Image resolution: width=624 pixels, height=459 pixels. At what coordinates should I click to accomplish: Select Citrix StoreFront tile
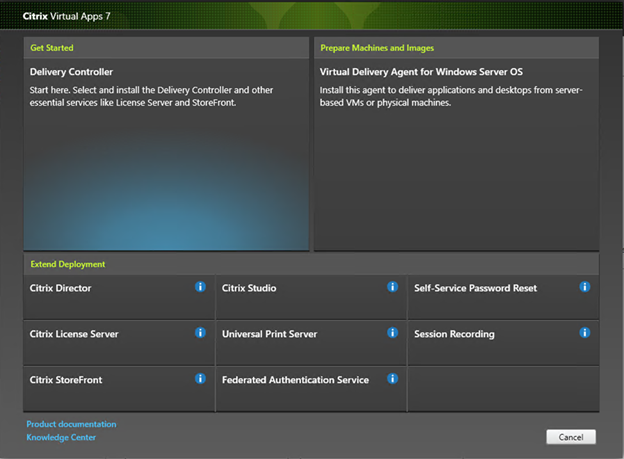119,389
